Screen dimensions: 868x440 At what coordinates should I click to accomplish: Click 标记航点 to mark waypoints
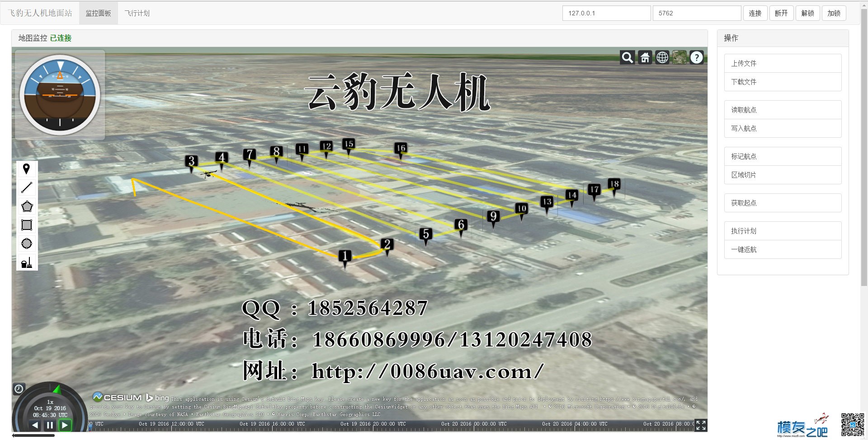click(x=783, y=156)
